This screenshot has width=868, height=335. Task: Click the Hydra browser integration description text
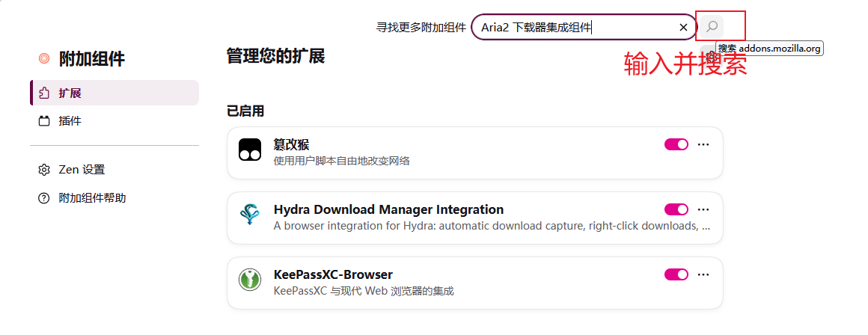tap(492, 226)
